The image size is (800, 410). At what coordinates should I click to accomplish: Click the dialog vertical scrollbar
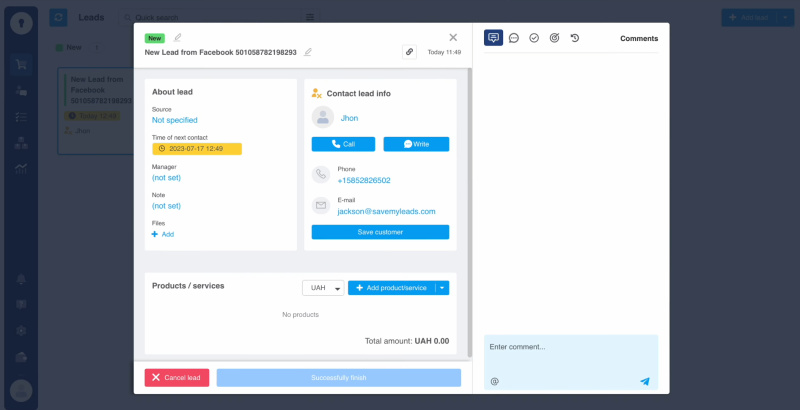(470, 213)
